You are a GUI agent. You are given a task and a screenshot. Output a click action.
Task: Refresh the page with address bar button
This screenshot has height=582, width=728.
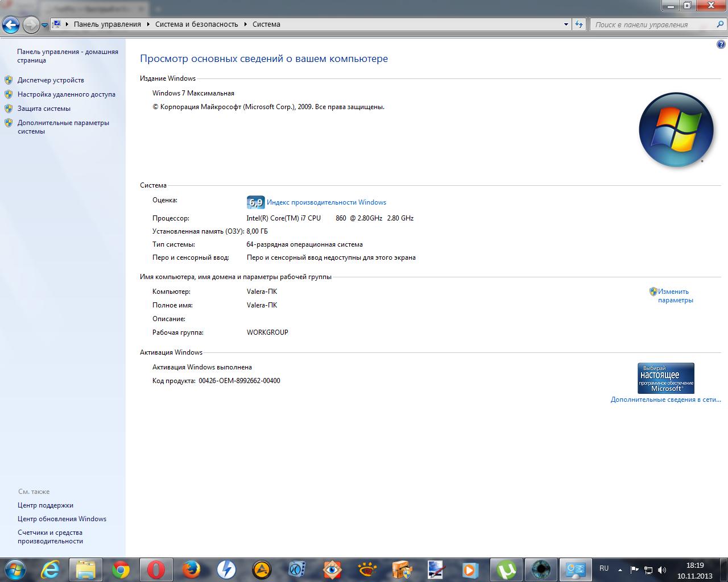(x=579, y=24)
